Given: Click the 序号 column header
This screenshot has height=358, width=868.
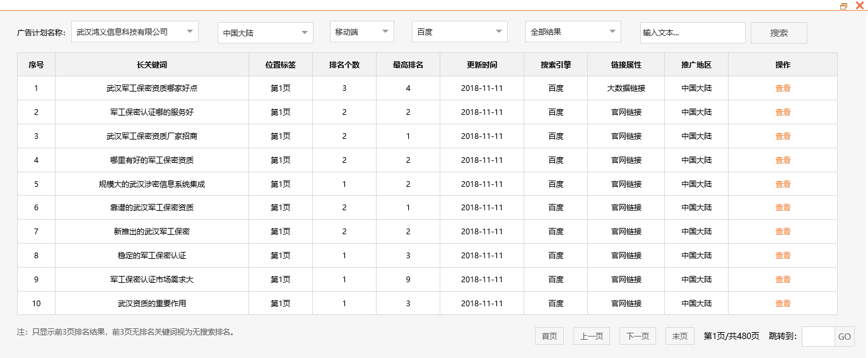Looking at the screenshot, I should tap(36, 64).
